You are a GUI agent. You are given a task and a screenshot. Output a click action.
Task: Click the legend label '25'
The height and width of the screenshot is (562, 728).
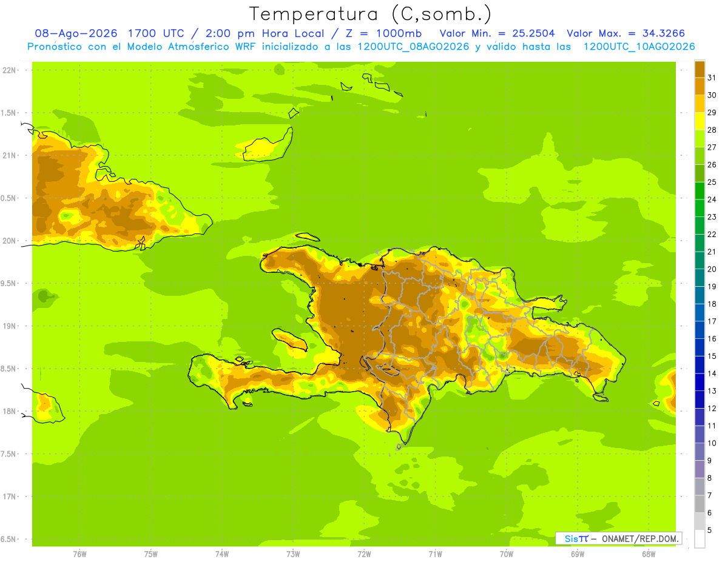tap(712, 182)
